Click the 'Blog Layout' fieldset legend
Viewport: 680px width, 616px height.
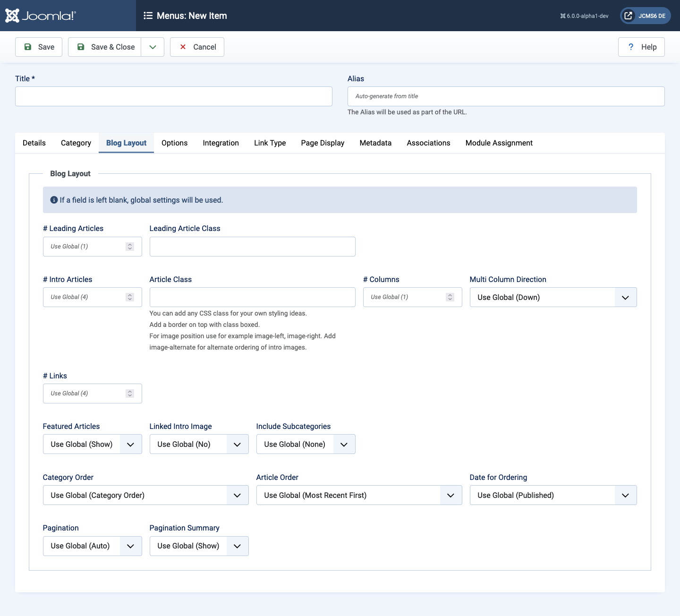pyautogui.click(x=70, y=173)
